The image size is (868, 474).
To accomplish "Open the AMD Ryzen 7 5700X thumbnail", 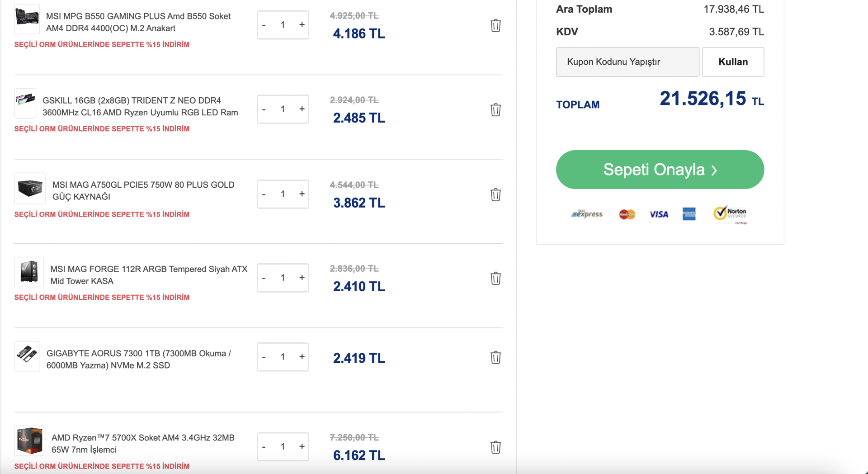I will 30,441.
